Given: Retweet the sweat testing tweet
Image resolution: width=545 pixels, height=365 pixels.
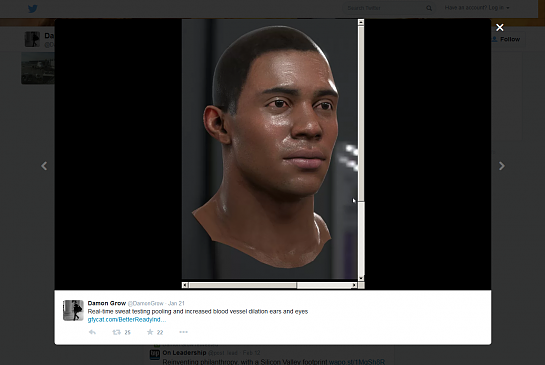Looking at the screenshot, I should 116,332.
